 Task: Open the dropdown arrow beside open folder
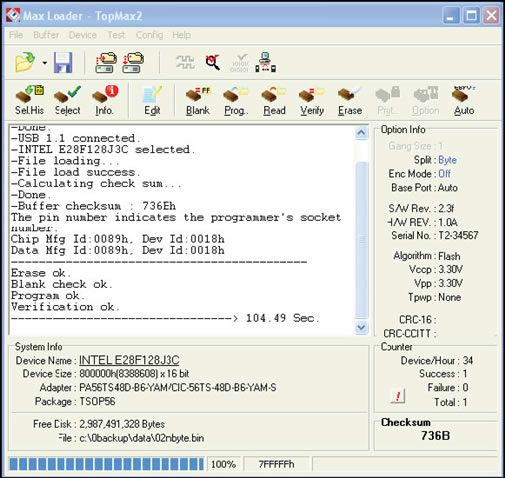tap(45, 62)
